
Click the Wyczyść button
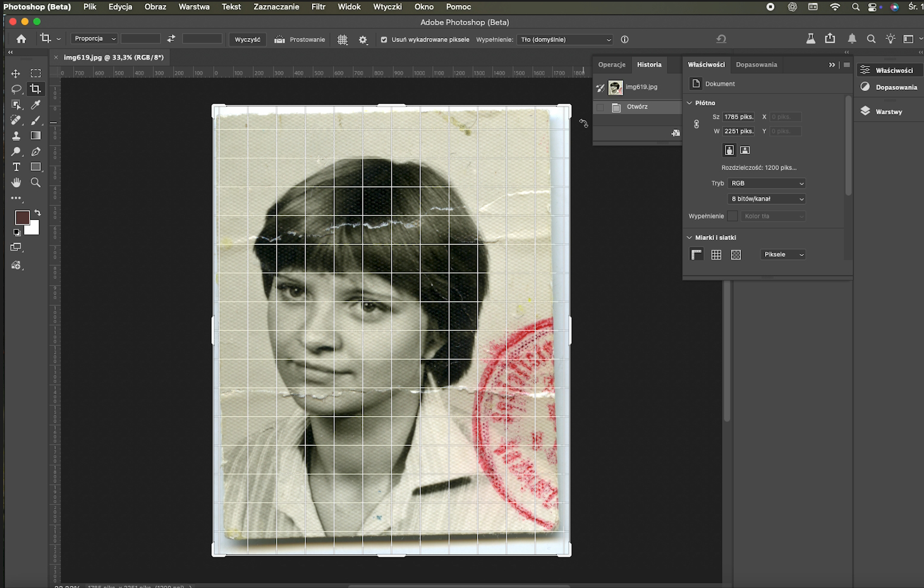click(x=248, y=40)
